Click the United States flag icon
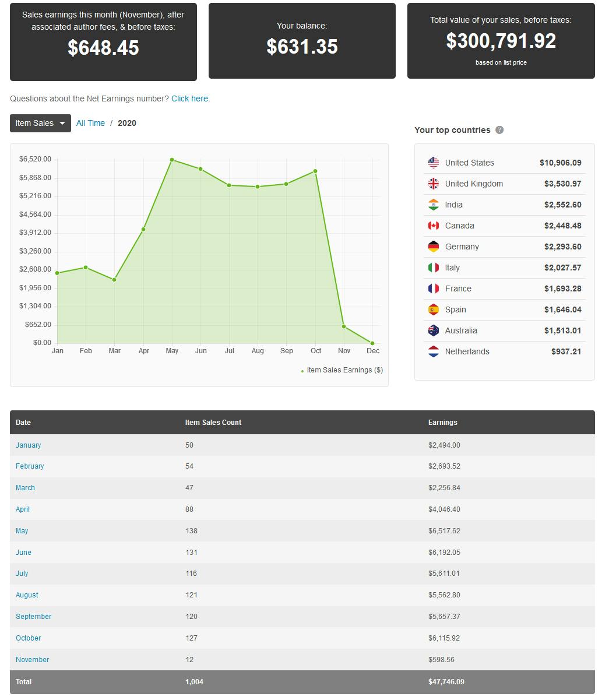 tap(433, 163)
